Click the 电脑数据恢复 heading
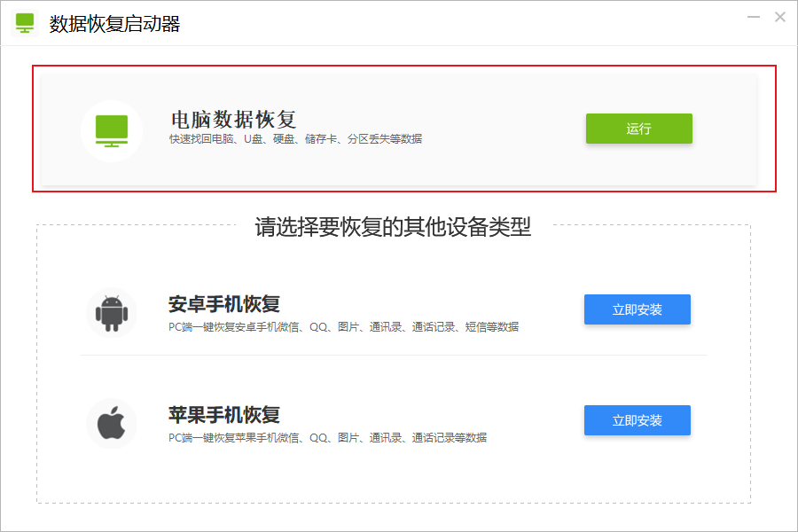This screenshot has height=532, width=798. click(x=233, y=121)
